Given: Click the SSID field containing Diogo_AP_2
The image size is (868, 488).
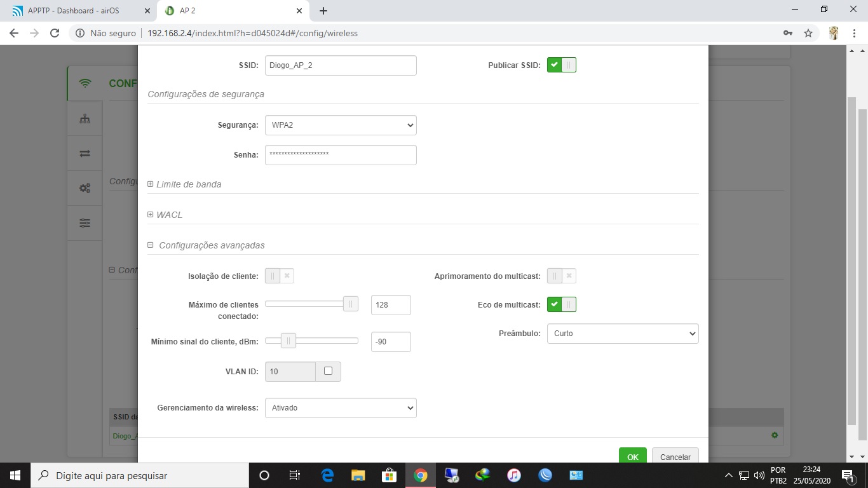Looking at the screenshot, I should click(341, 65).
